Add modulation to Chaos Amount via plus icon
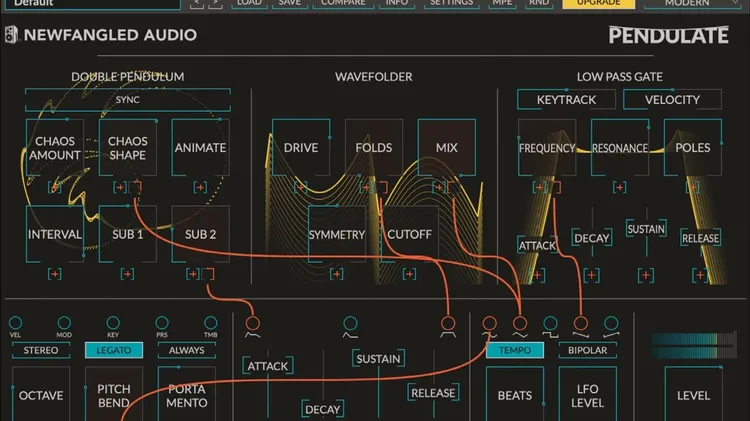This screenshot has width=750, height=421. coord(55,188)
